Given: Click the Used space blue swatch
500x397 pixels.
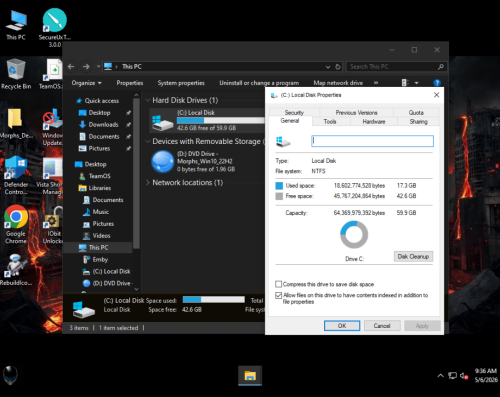Looking at the screenshot, I should pos(279,185).
